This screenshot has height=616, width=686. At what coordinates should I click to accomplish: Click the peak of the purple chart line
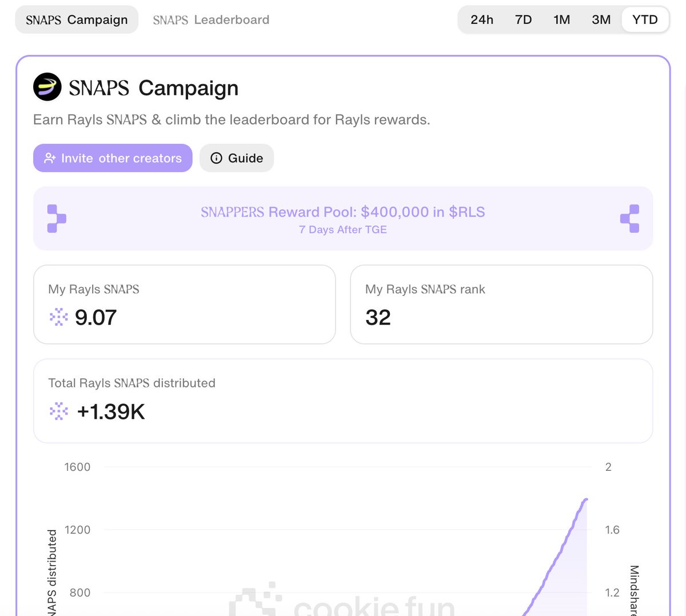(x=585, y=500)
